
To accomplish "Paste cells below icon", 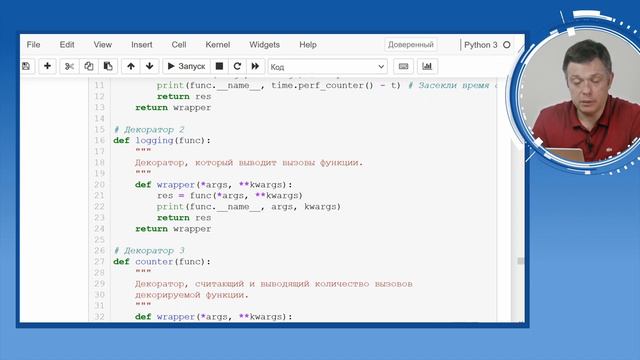I will click(x=108, y=66).
